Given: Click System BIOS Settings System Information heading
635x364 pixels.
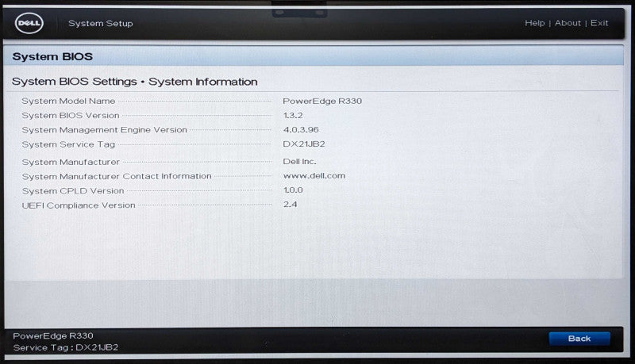Looking at the screenshot, I should tap(134, 82).
